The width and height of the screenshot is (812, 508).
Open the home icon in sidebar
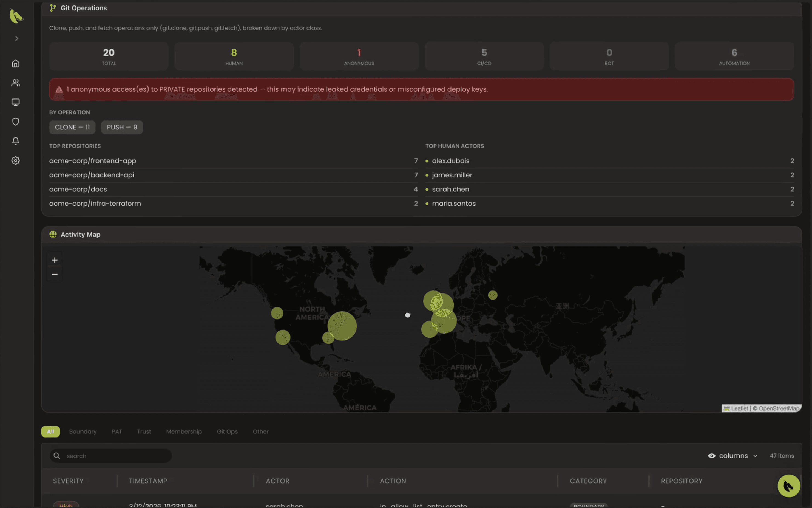point(15,64)
